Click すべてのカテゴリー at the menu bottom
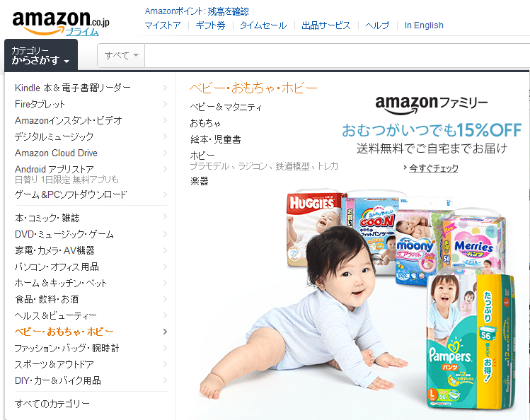 point(52,404)
